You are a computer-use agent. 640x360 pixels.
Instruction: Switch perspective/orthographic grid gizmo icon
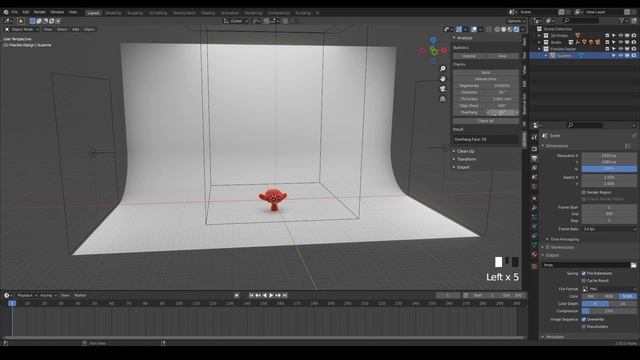pos(443,99)
